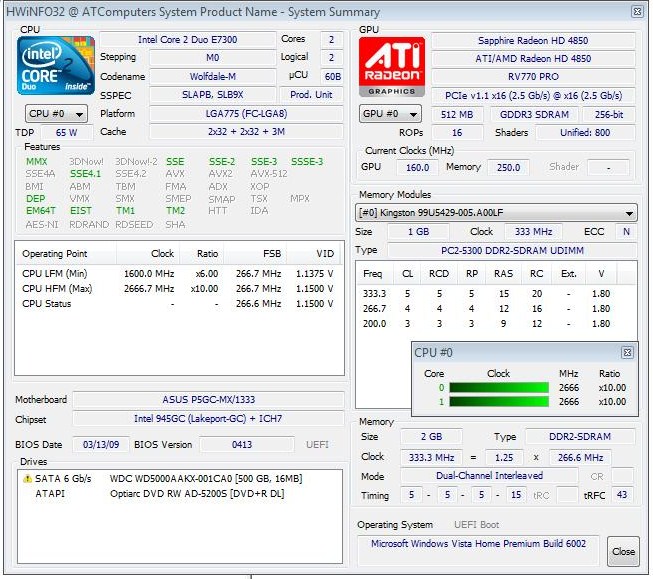This screenshot has width=653, height=579.
Task: Click the Core 1 green clock bar
Action: [498, 402]
